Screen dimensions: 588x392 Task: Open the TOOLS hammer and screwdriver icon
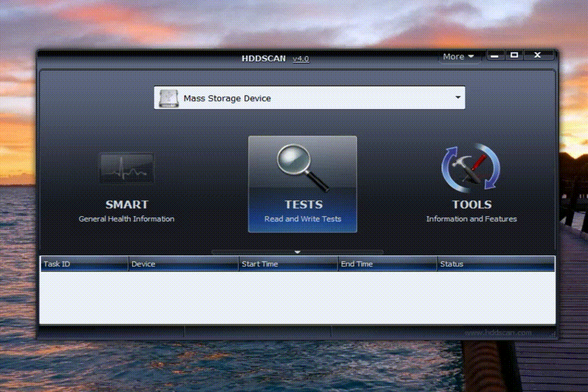pos(471,167)
